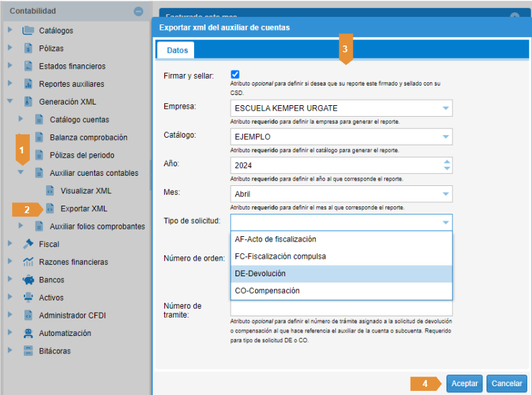
Task: Click the Bitácoras icon in sidebar
Action: pyautogui.click(x=28, y=351)
